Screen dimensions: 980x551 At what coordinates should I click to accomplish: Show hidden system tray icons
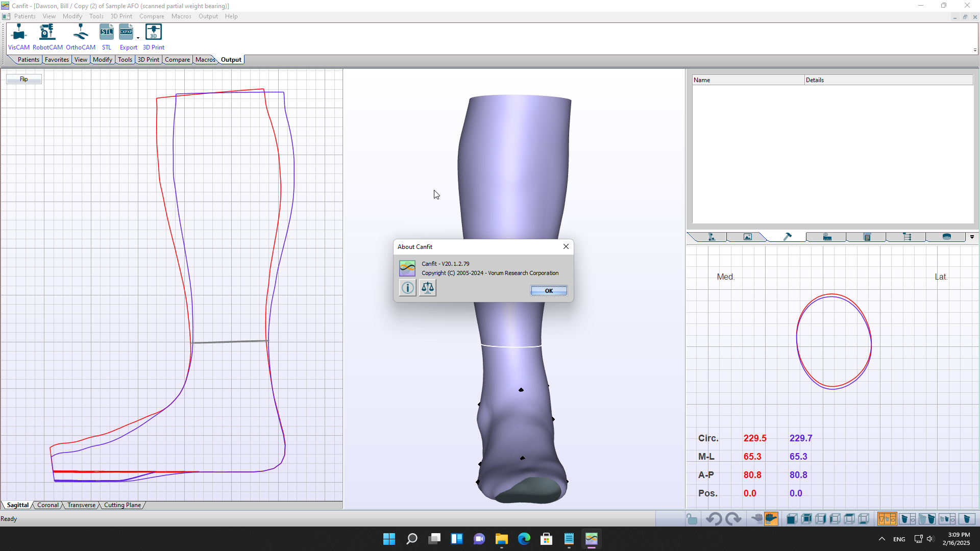[881, 539]
